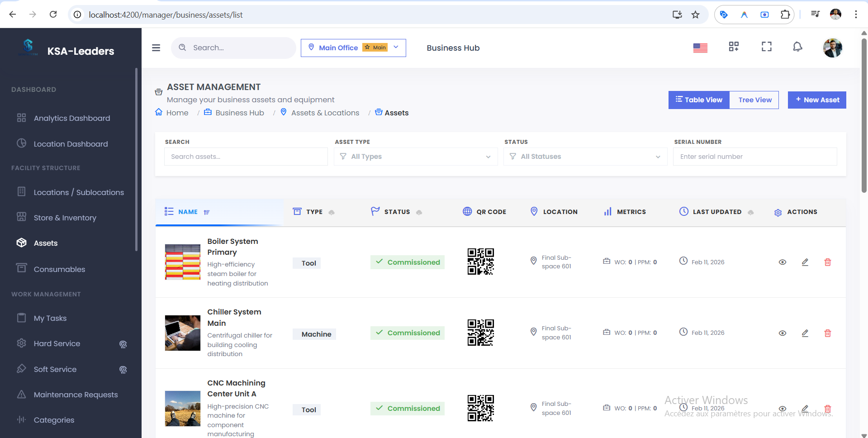Select the Assets icon in sidebar
Viewport: 868px width, 438px height.
click(x=21, y=243)
